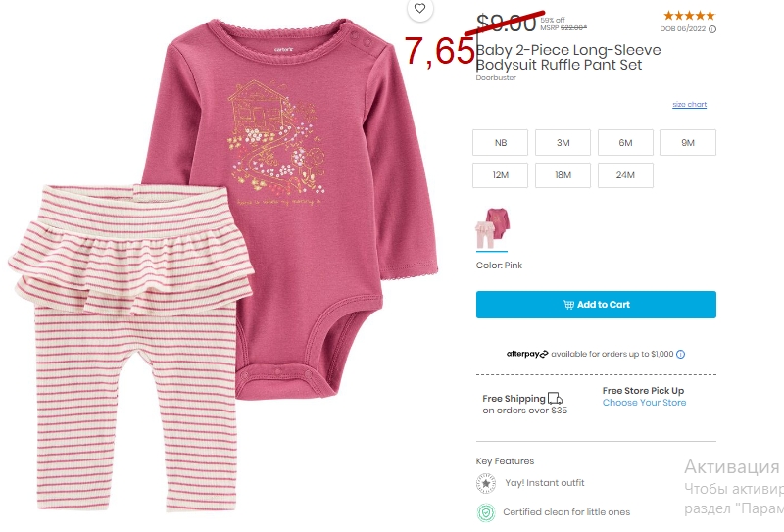Click the Instant outfit star badge icon

coord(486,483)
